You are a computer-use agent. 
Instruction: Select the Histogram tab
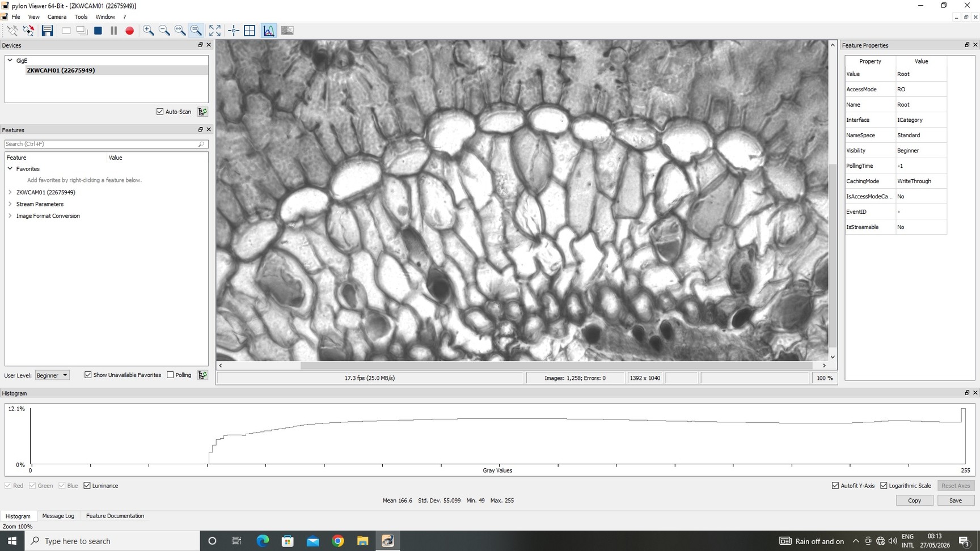(x=18, y=516)
